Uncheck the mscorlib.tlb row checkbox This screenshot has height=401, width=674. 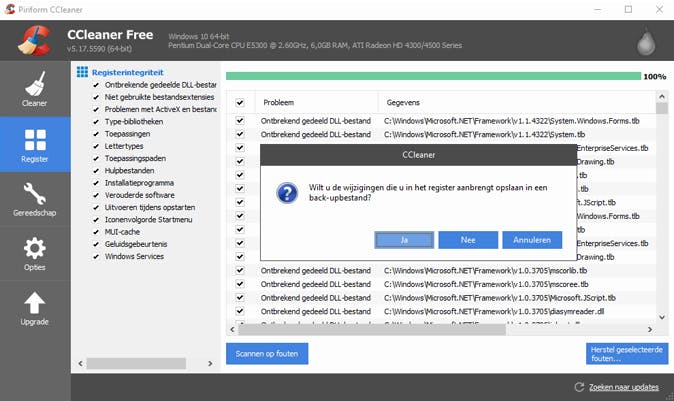pyautogui.click(x=240, y=270)
